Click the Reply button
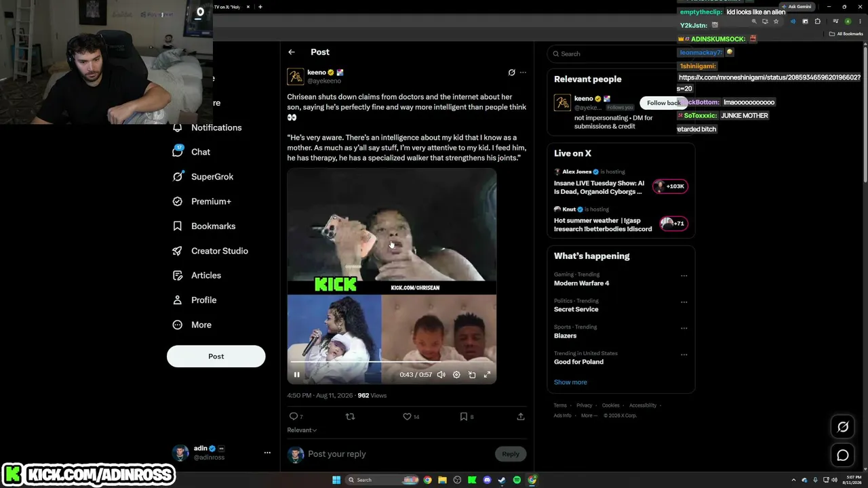 coord(511,454)
